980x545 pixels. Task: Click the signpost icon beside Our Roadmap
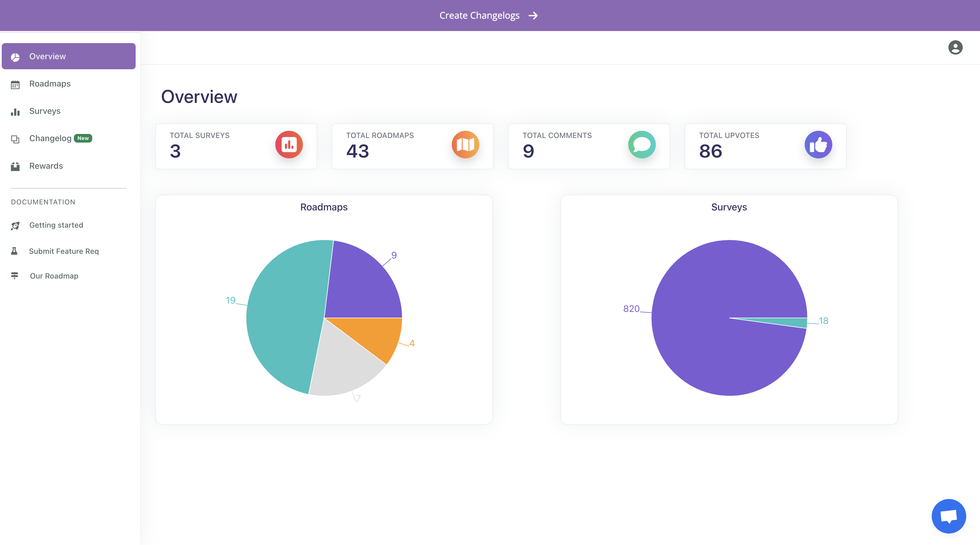click(x=15, y=276)
